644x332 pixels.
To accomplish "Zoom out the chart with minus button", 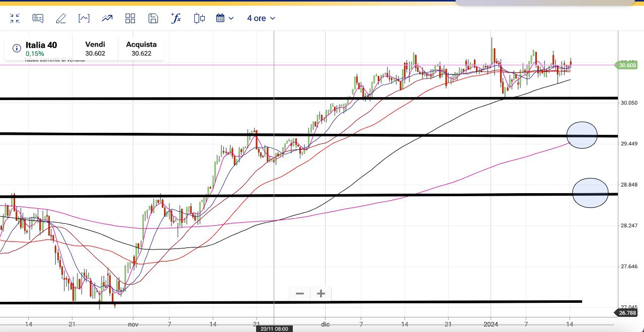I will (x=300, y=293).
